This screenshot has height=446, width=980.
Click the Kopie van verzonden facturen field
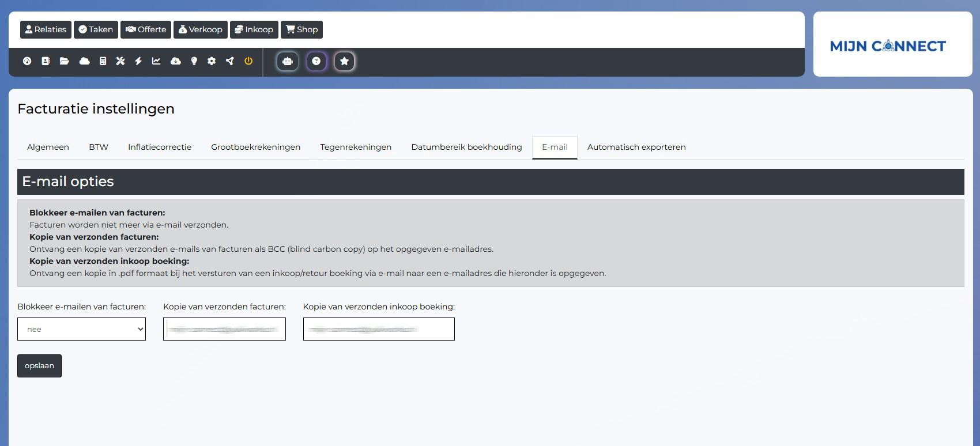[224, 329]
